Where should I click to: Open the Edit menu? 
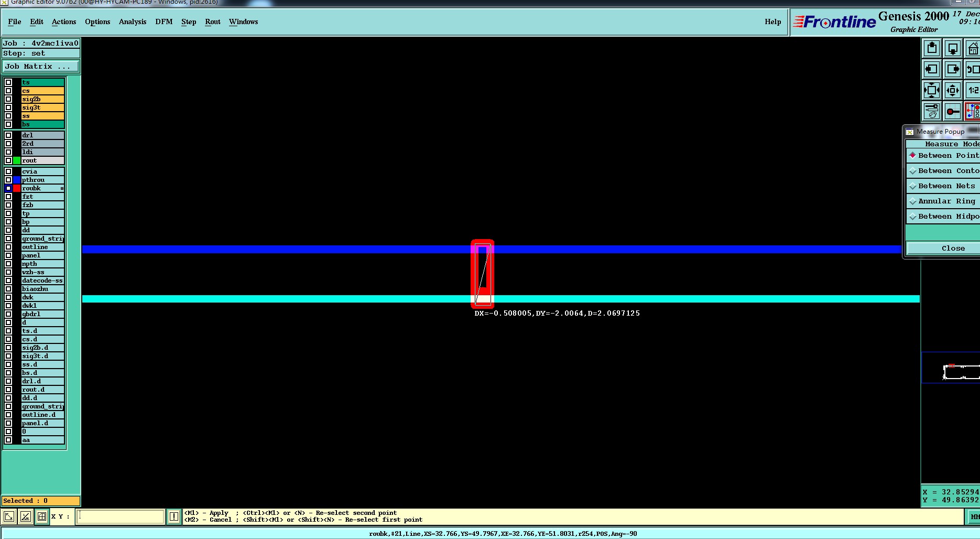click(37, 21)
